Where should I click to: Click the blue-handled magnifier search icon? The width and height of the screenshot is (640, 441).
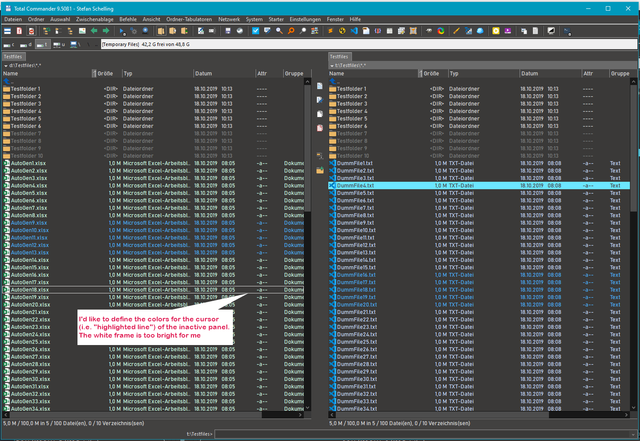click(279, 31)
